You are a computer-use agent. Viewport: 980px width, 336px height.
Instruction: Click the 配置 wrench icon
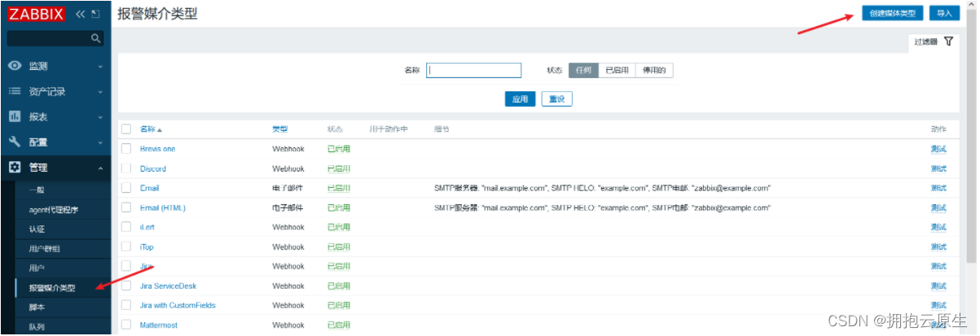(x=15, y=142)
